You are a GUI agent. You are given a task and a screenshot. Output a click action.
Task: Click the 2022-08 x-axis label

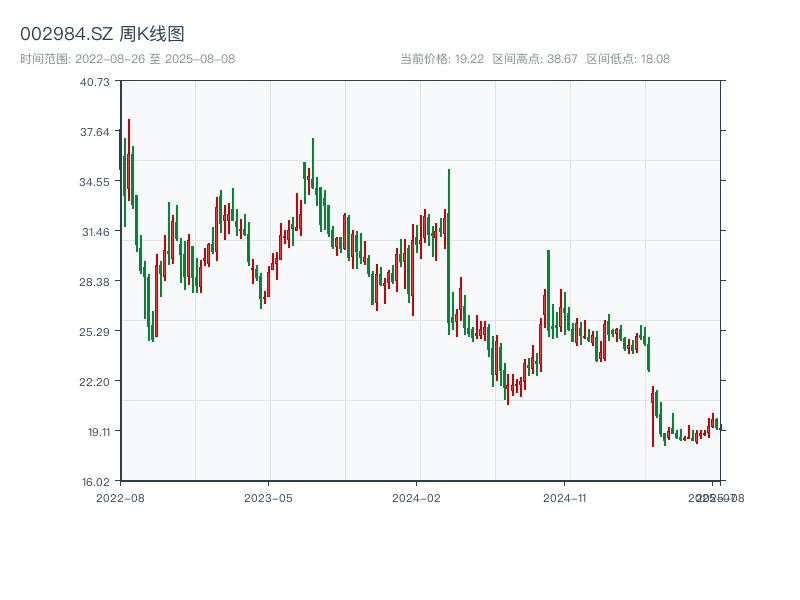click(120, 497)
